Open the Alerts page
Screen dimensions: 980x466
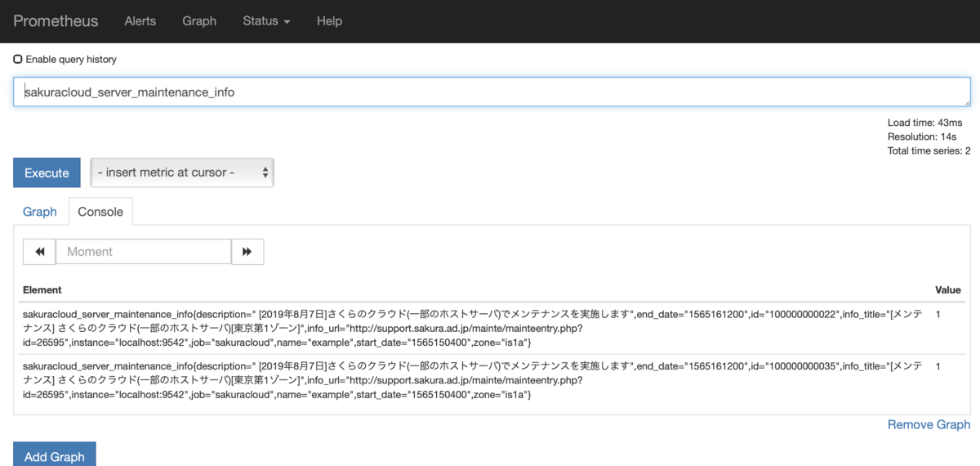140,21
